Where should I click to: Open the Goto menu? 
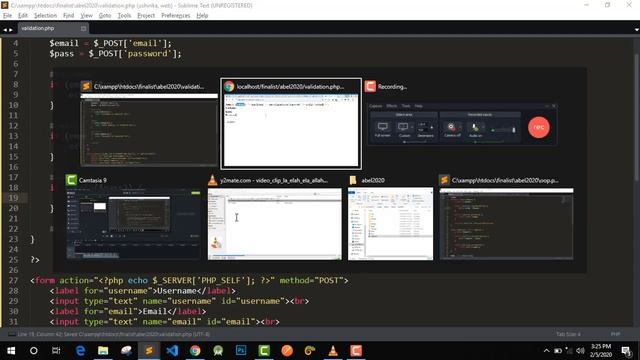pyautogui.click(x=105, y=16)
